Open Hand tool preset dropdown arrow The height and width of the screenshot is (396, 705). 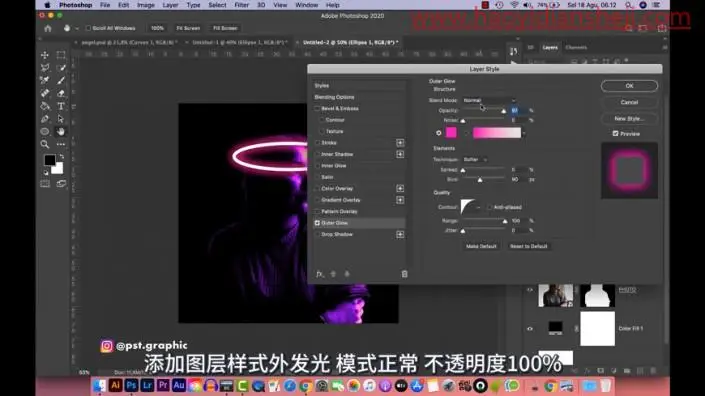pyautogui.click(x=77, y=28)
